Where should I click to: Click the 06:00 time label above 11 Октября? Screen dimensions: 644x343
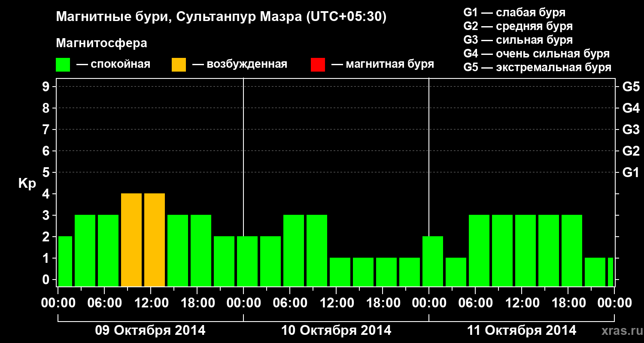[x=476, y=303]
